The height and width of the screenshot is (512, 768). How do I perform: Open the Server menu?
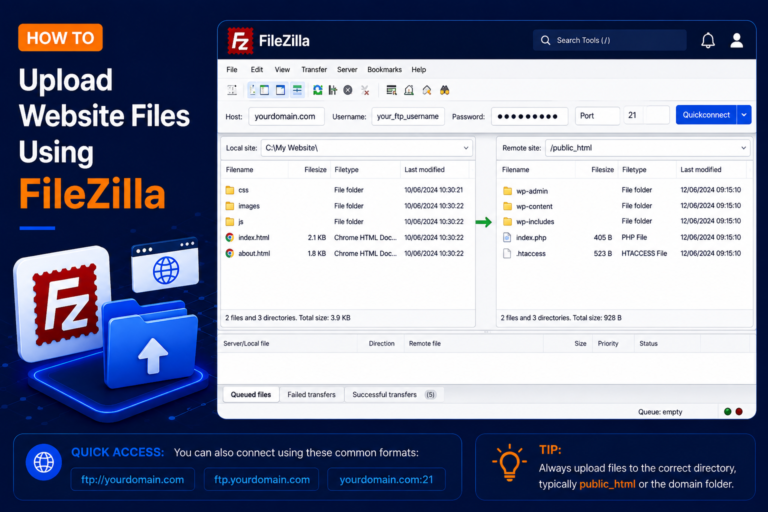coord(347,70)
